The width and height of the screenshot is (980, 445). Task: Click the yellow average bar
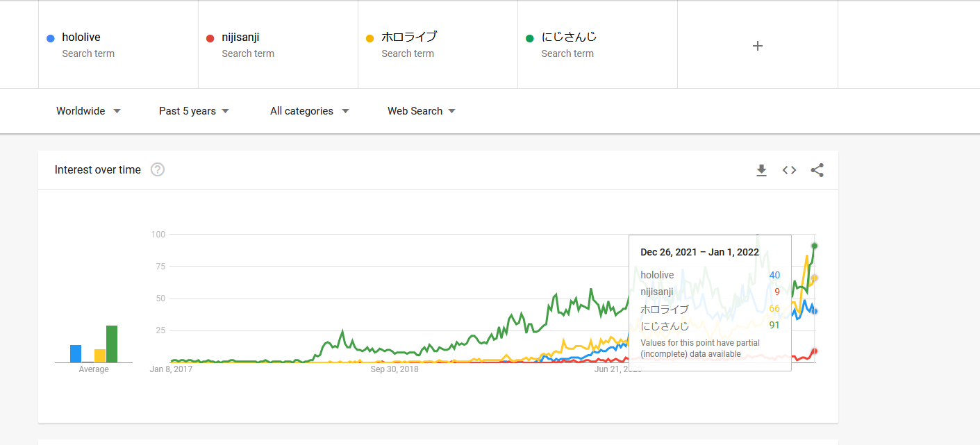click(100, 355)
